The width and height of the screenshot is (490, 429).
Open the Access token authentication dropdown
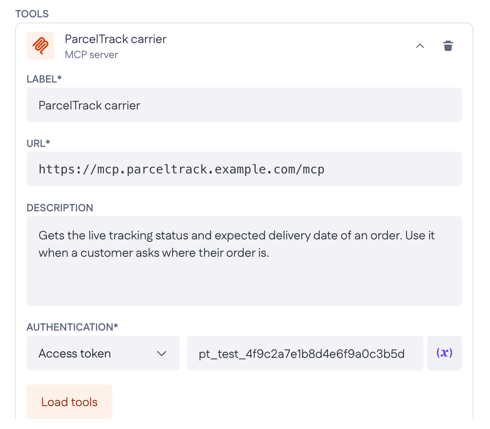[x=103, y=353]
